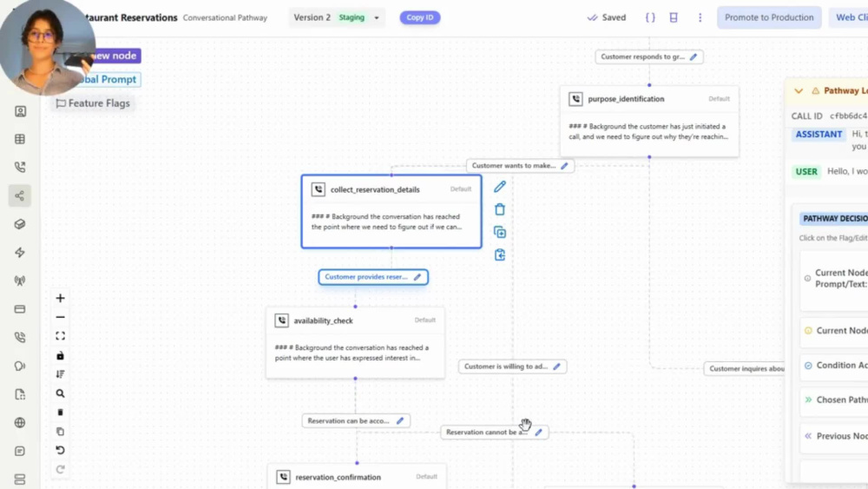Click the PATHWAY DECISION tag in the logs panel
This screenshot has width=868, height=489.
click(x=833, y=219)
